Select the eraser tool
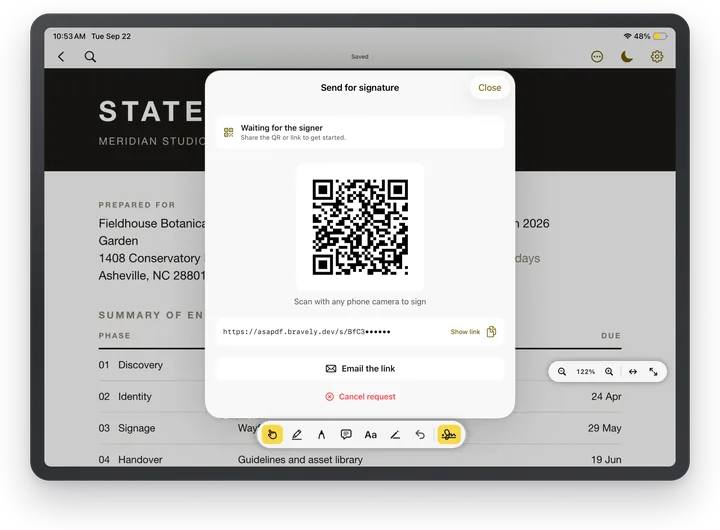The height and width of the screenshot is (530, 720). click(395, 434)
